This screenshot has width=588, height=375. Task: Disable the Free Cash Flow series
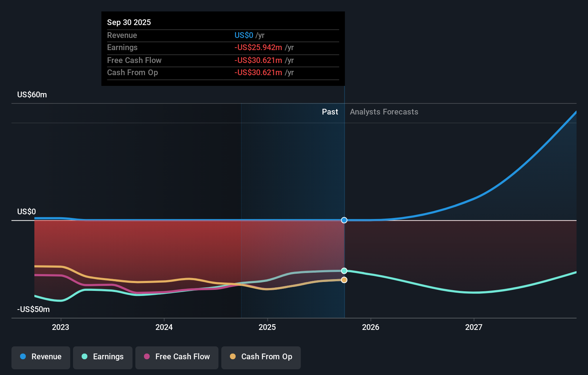point(177,357)
